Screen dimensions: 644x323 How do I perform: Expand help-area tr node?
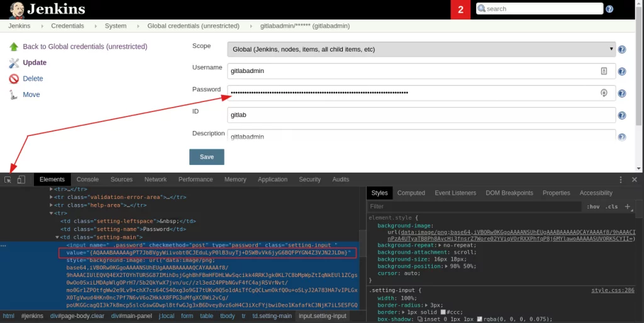tap(52, 205)
